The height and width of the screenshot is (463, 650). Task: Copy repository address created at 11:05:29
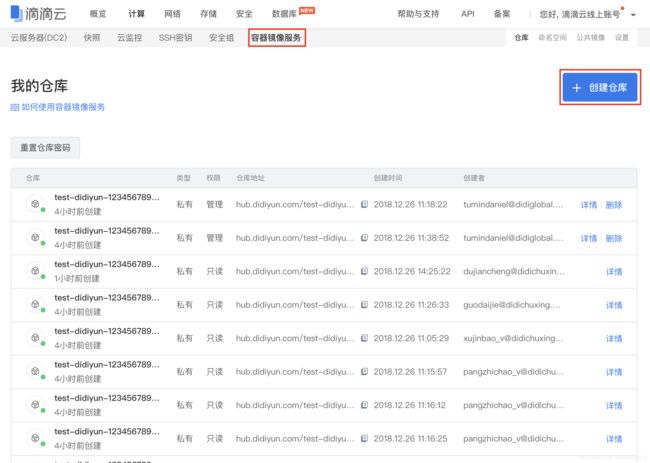coord(364,338)
